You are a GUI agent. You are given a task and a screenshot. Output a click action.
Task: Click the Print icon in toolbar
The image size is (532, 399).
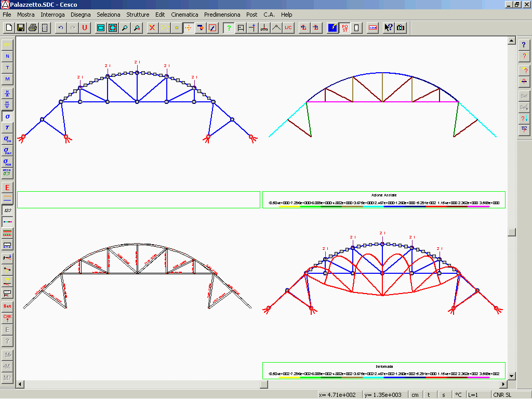33,28
